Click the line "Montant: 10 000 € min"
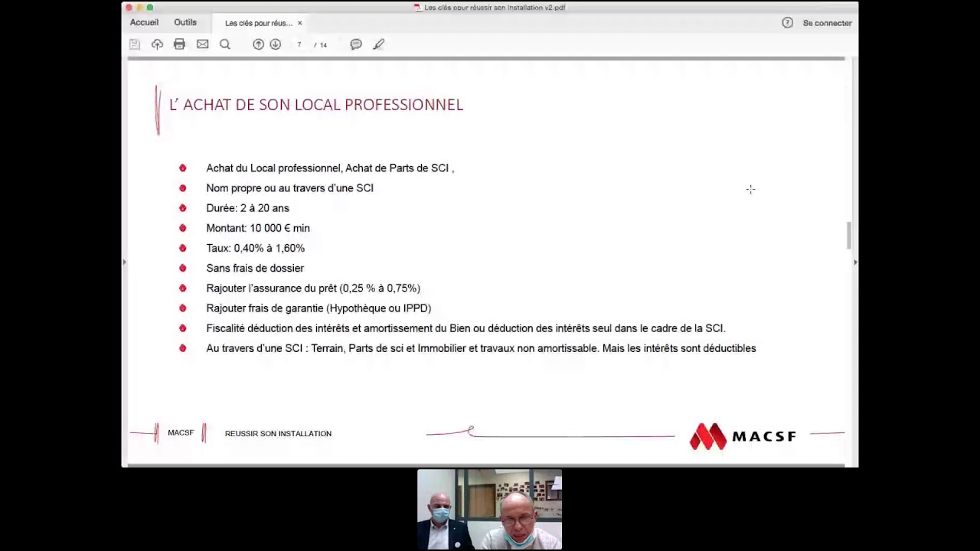The width and height of the screenshot is (980, 551). pos(258,228)
